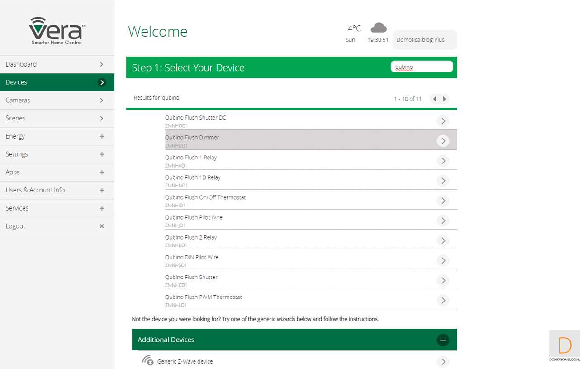The height and width of the screenshot is (369, 588).
Task: Click the Devices chevron arrow
Action: click(x=102, y=82)
